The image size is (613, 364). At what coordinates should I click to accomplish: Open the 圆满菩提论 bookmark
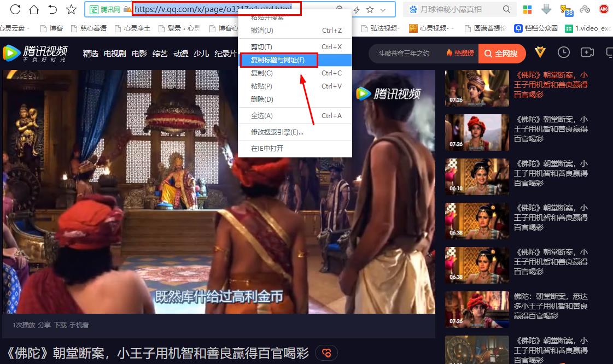[485, 28]
